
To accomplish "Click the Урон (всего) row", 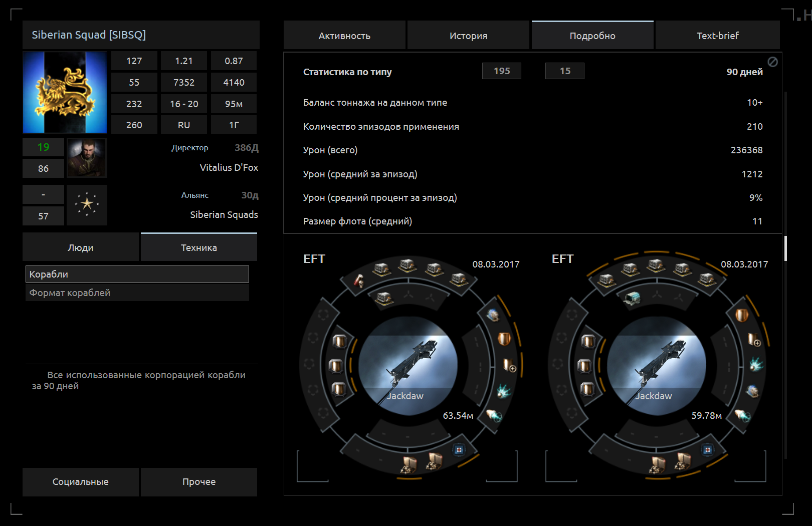I will point(533,150).
